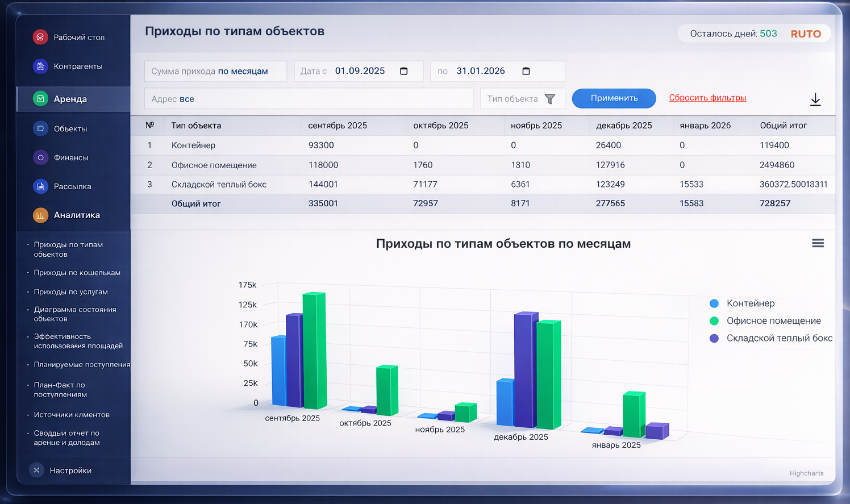Click the Общий итог row label

(x=196, y=203)
